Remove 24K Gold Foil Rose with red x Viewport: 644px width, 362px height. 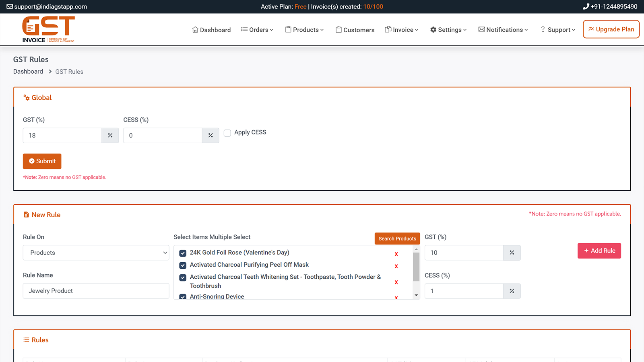(396, 254)
